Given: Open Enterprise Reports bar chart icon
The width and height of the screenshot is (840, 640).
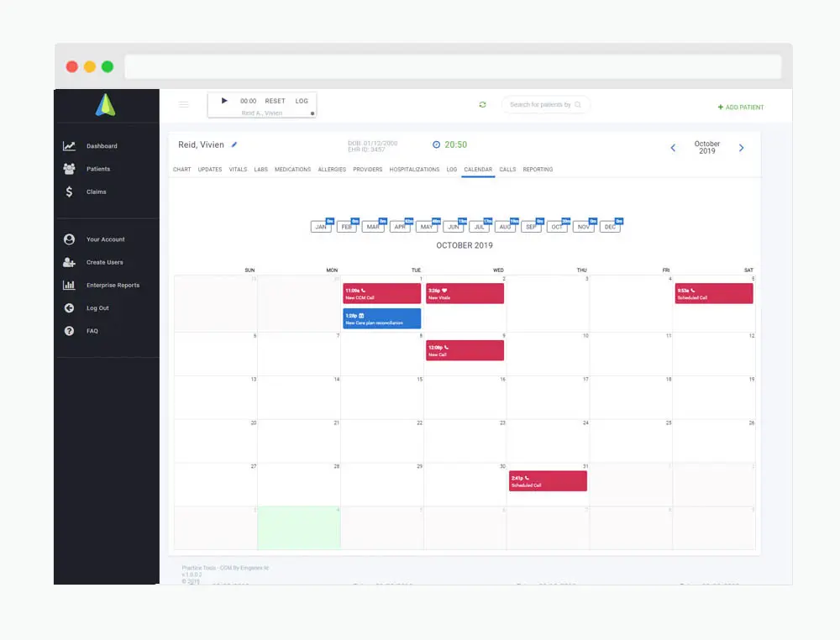Looking at the screenshot, I should (69, 285).
